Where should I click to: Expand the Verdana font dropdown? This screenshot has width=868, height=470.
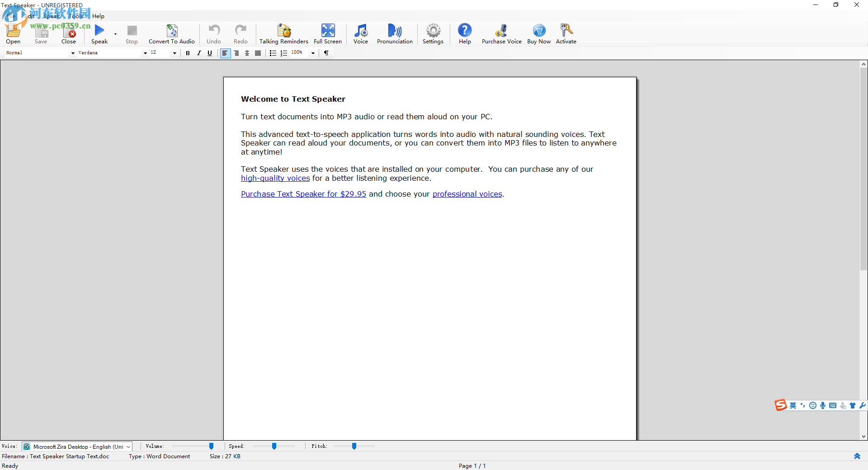[145, 53]
